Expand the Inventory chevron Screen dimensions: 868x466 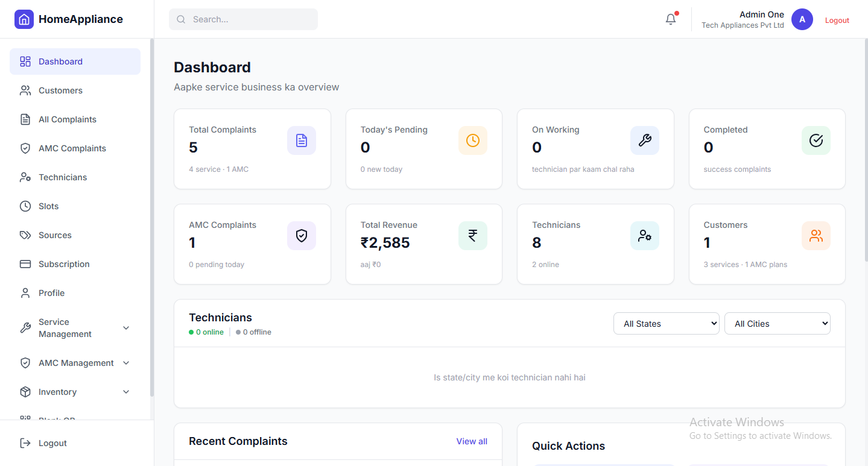(x=126, y=392)
